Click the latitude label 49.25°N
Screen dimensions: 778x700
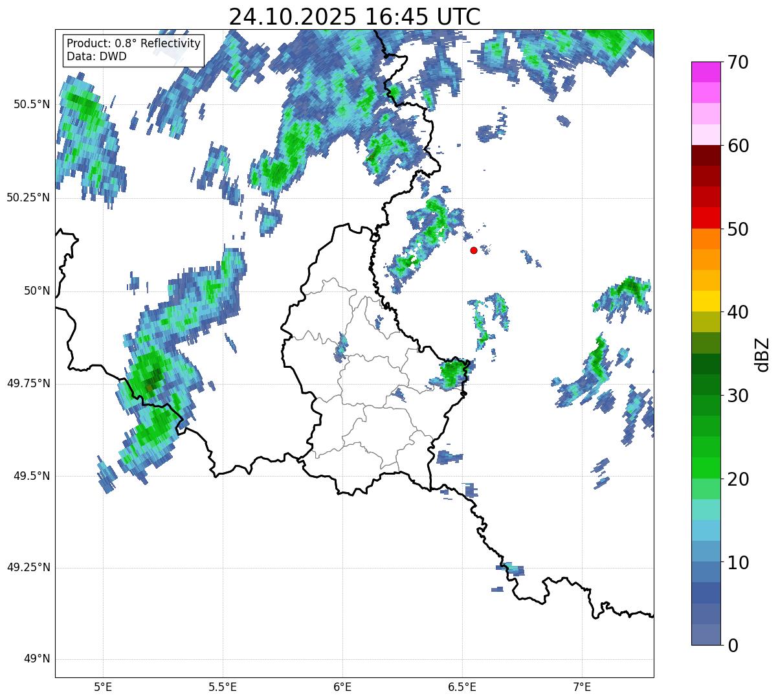tap(28, 568)
